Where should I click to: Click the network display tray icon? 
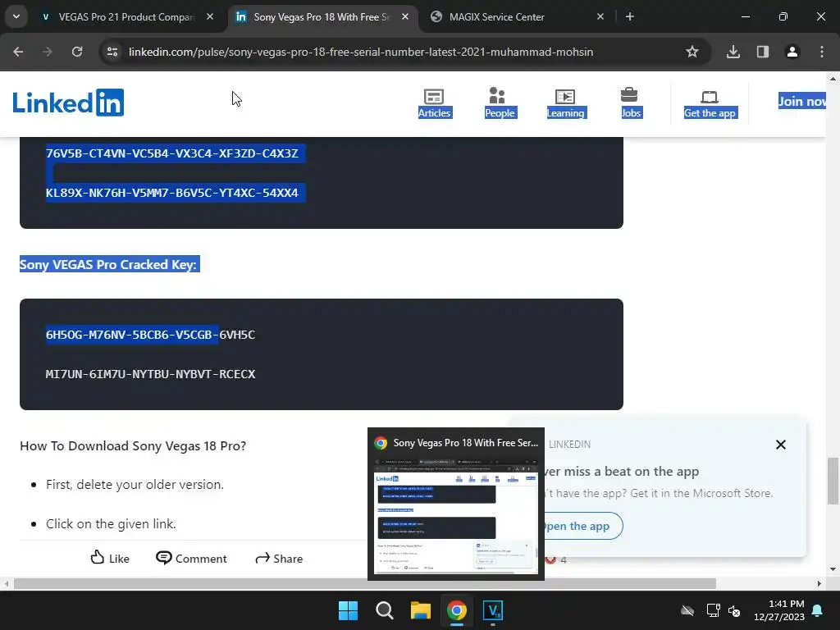(x=713, y=610)
